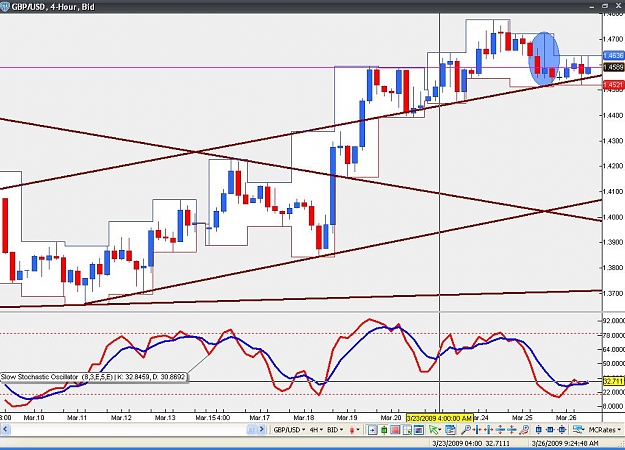Click the third blue box scaling icon
Screen dimensions: 625x450
[x=562, y=430]
